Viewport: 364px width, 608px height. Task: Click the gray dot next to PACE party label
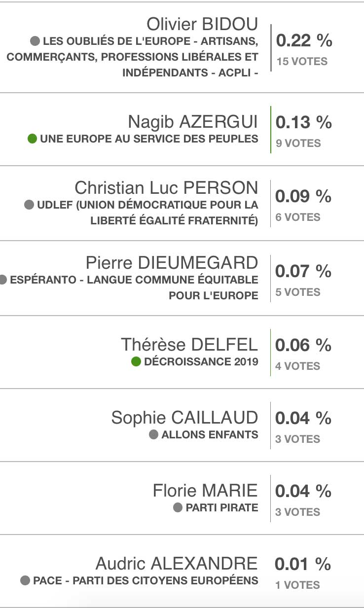(x=25, y=580)
